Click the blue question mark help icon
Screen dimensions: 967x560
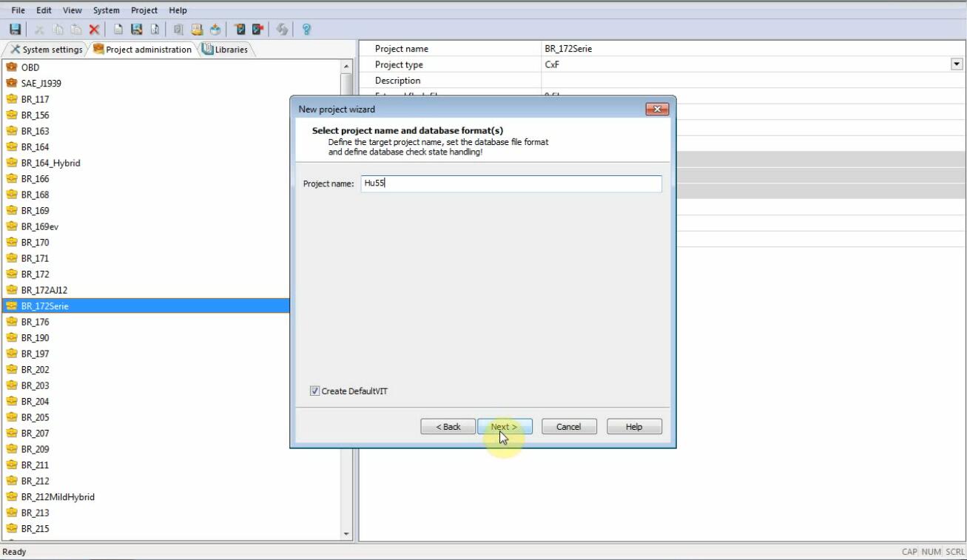(x=306, y=30)
